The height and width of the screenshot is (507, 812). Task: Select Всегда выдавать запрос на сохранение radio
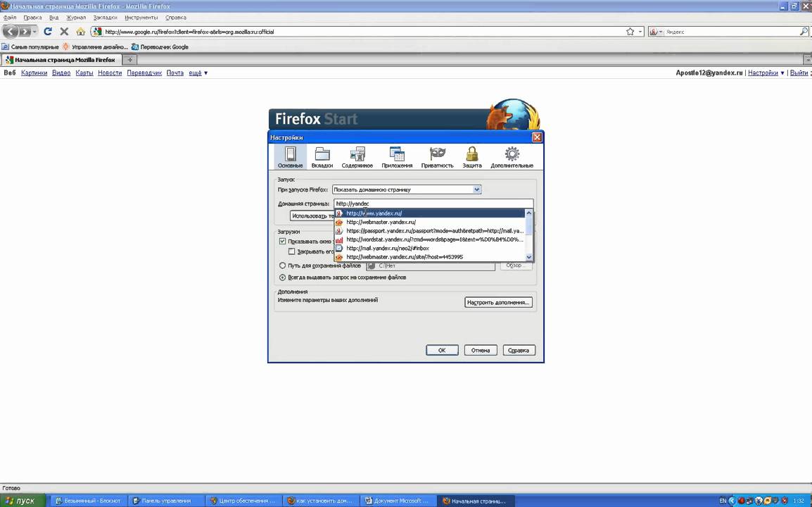click(283, 277)
